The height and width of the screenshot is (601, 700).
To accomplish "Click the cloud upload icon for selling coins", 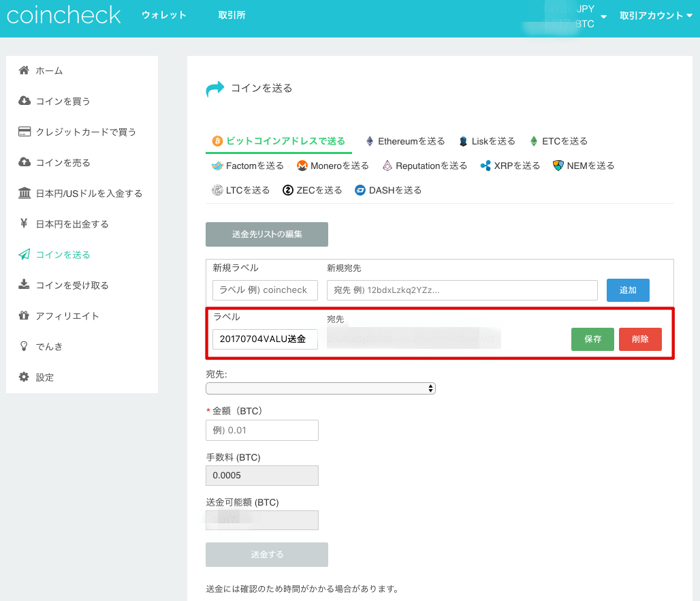I will tap(24, 161).
